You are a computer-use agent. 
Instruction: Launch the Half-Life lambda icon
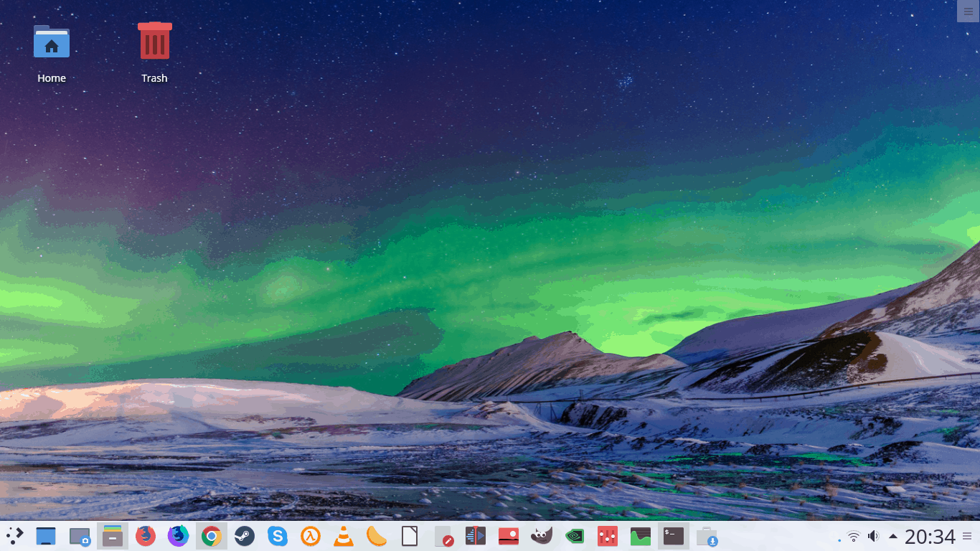[310, 536]
